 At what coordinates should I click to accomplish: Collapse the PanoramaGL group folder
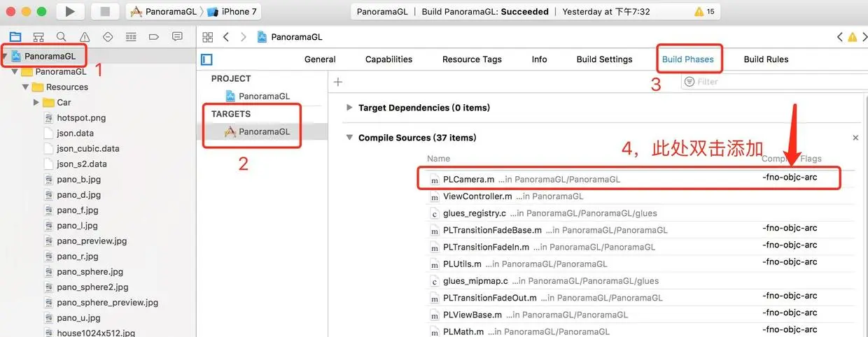(x=15, y=71)
